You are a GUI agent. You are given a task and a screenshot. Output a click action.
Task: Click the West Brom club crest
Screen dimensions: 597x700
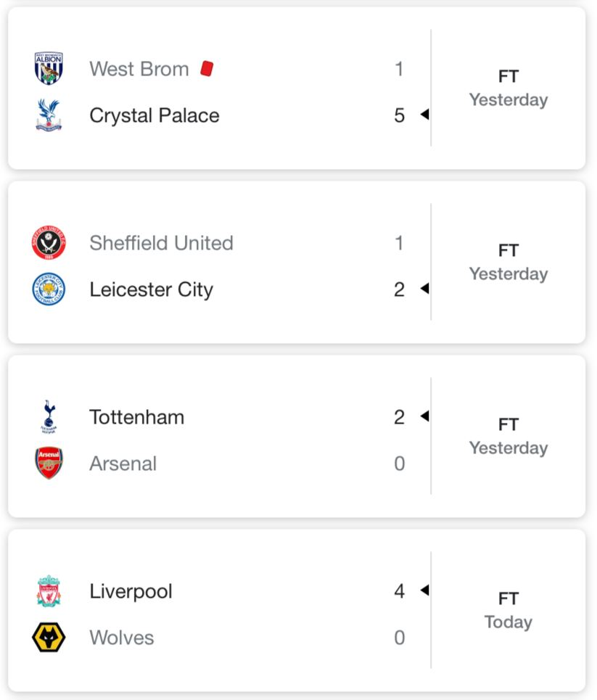tap(49, 68)
